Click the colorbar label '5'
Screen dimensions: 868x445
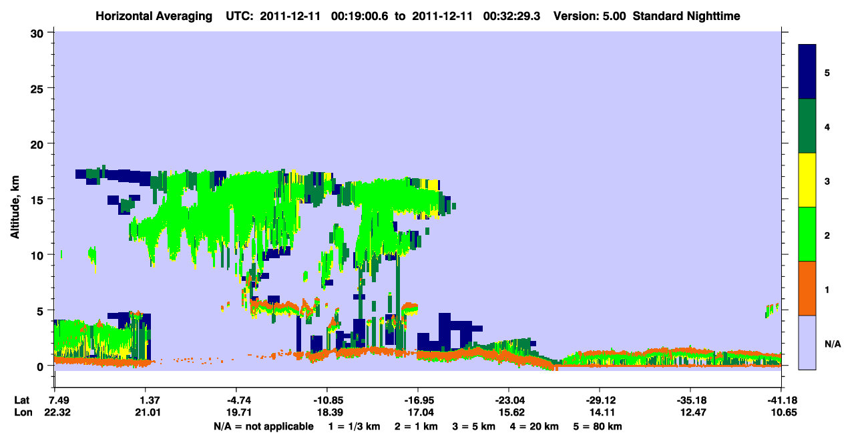pos(827,72)
